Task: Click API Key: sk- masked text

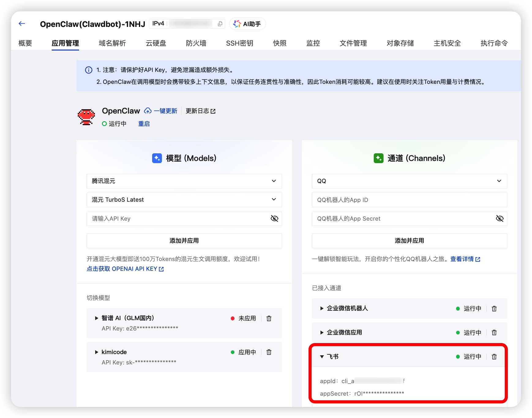Action: tap(139, 362)
